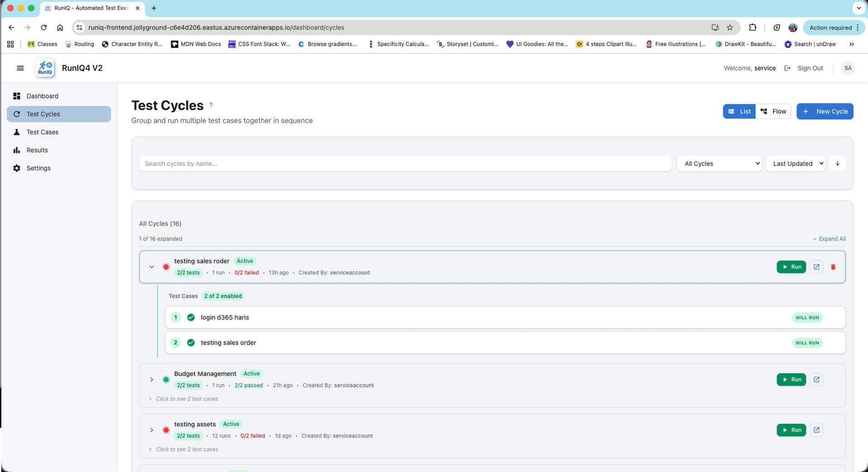Click the browser address bar URL
This screenshot has height=472, width=868.
216,28
